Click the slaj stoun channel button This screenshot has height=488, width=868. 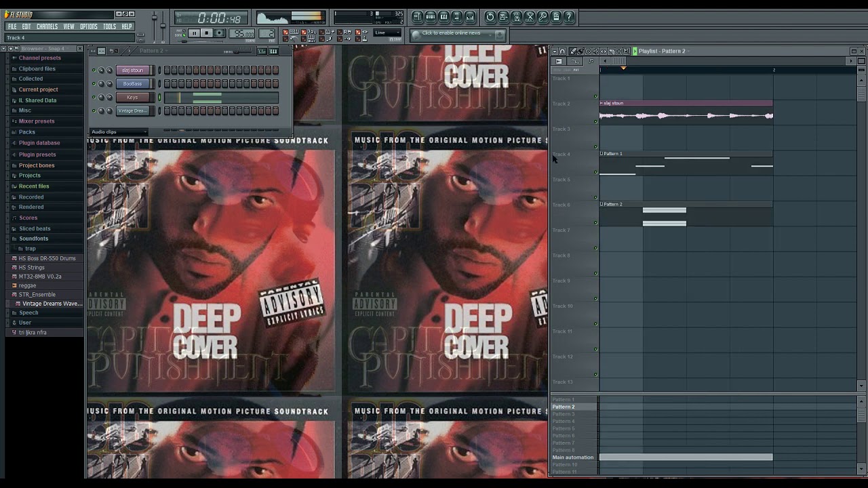pos(132,70)
